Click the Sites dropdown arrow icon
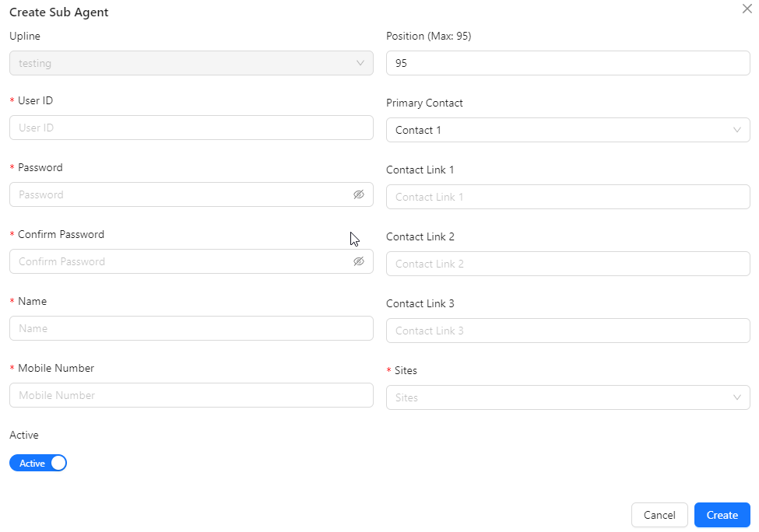 (736, 397)
